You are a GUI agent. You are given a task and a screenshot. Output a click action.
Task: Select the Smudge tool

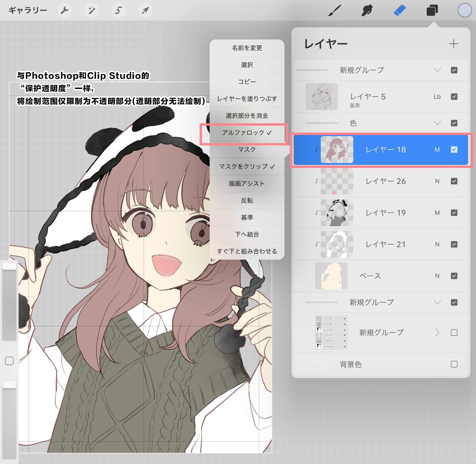pos(367,10)
